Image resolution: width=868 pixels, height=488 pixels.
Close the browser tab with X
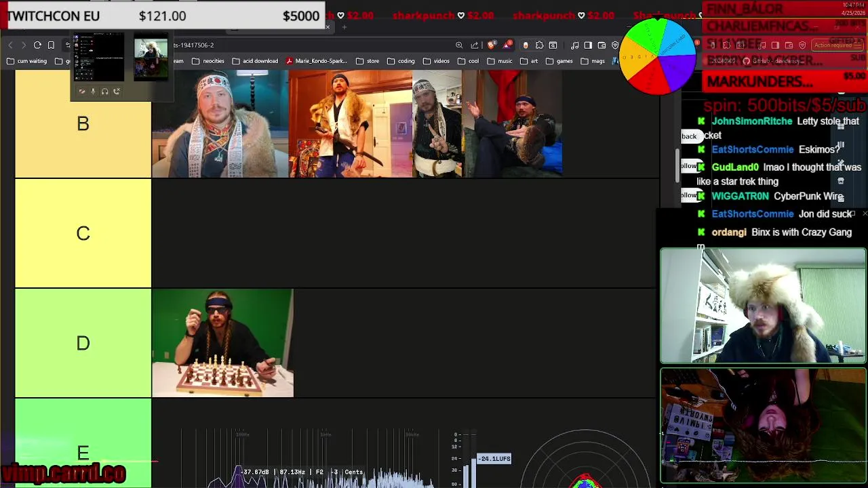(x=328, y=27)
